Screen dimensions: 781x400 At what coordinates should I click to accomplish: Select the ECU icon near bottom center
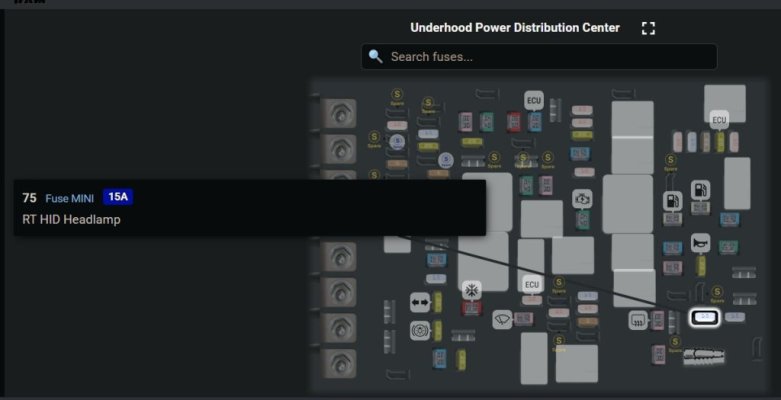tap(532, 285)
